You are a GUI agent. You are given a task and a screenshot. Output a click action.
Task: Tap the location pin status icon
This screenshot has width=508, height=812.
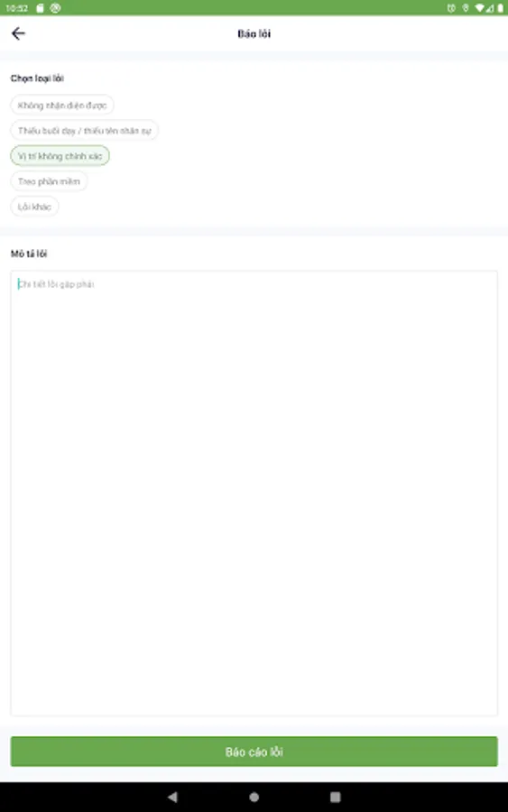pyautogui.click(x=466, y=8)
